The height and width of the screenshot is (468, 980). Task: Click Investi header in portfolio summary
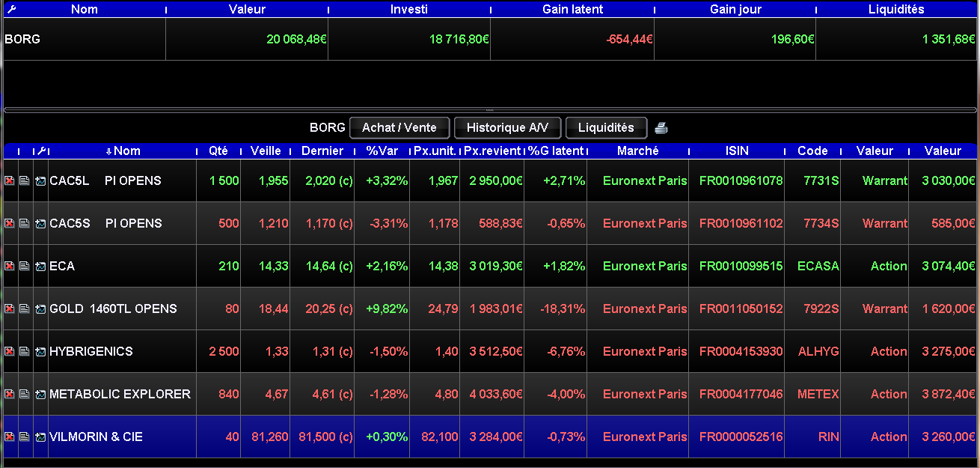(409, 10)
